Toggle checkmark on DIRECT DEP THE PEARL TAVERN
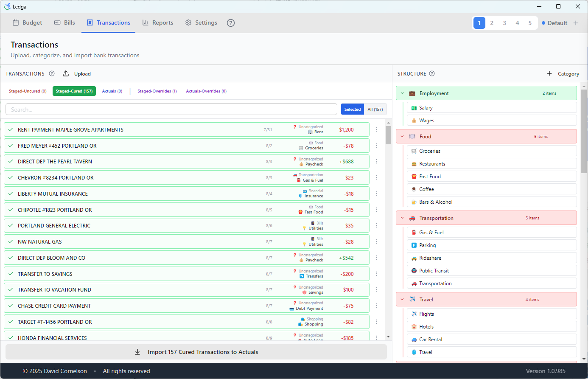 11,161
